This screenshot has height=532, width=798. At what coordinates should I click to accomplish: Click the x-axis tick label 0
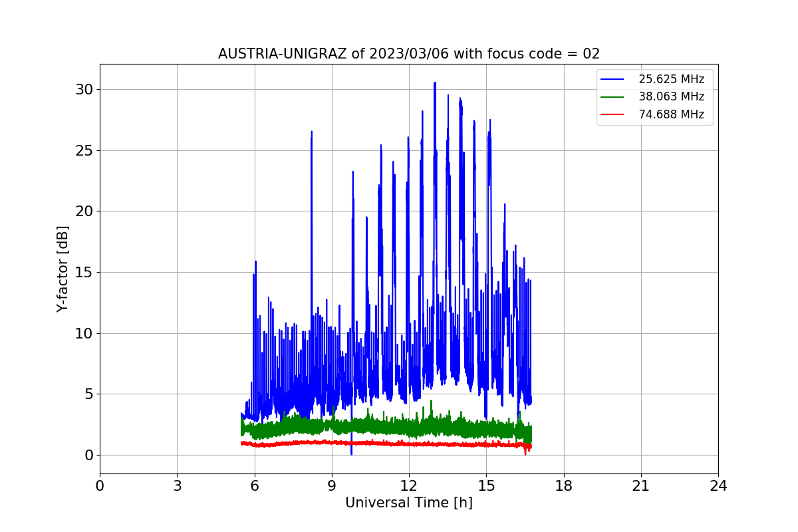point(100,485)
